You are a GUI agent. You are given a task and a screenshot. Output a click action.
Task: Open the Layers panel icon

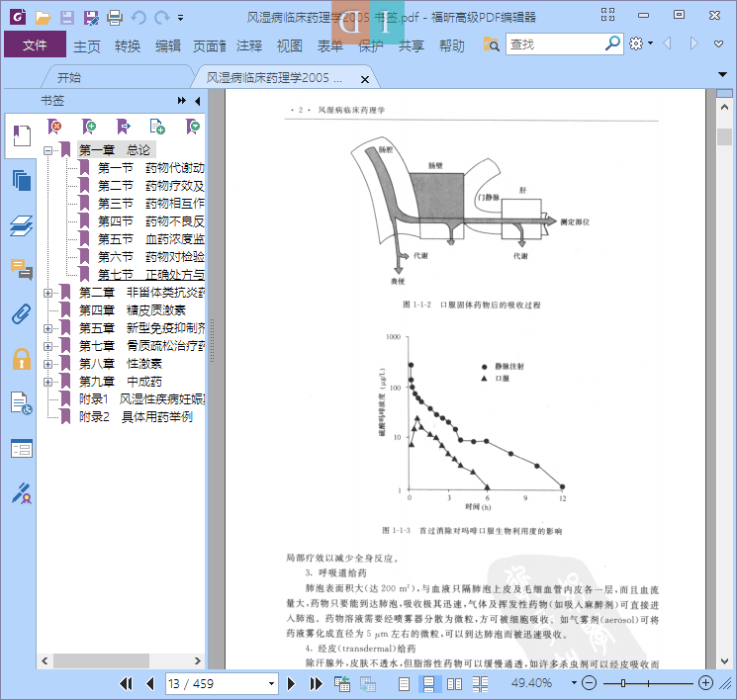(x=22, y=225)
